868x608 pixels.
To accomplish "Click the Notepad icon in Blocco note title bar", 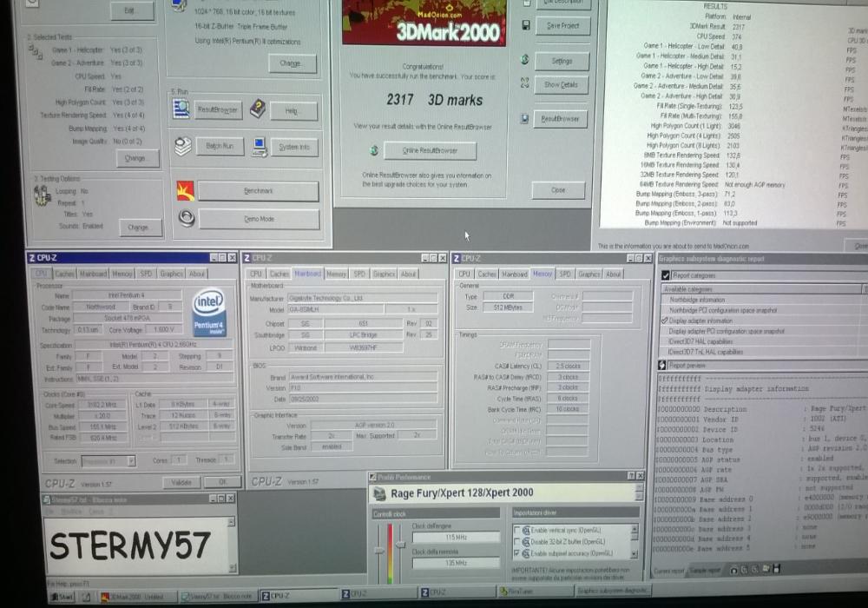I will 48,499.
